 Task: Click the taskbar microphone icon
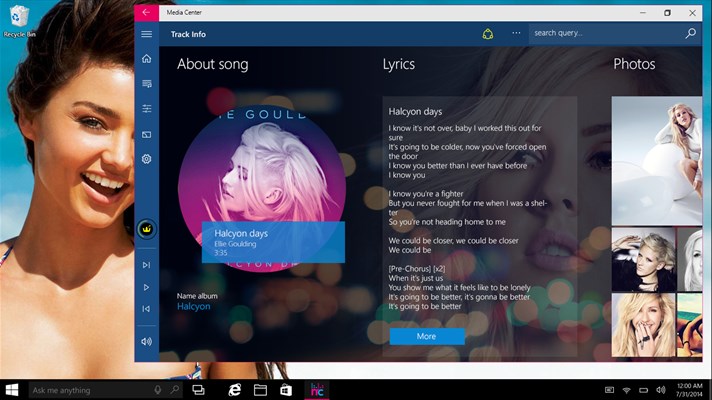click(x=158, y=390)
